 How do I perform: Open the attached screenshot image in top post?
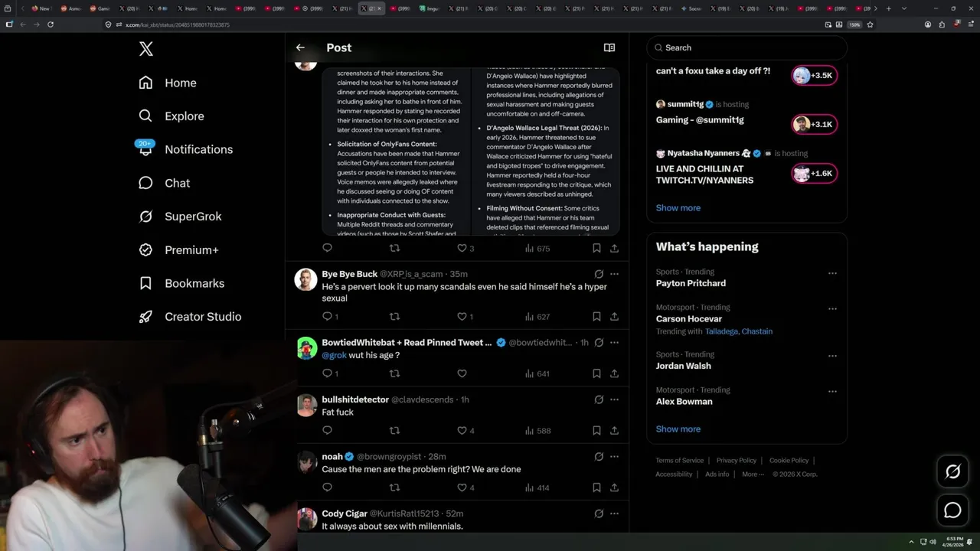pyautogui.click(x=471, y=151)
